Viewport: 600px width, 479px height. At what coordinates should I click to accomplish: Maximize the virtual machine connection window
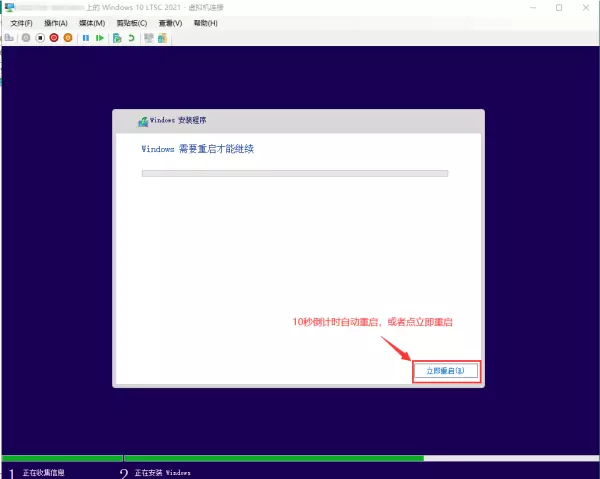[559, 8]
